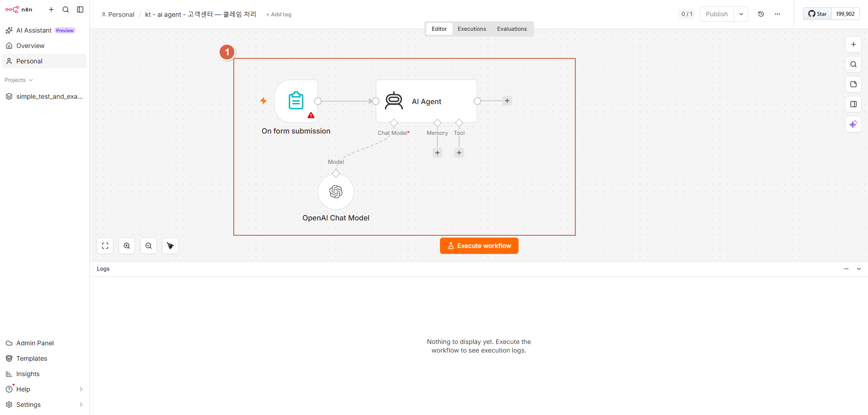
Task: Open node search with canvas magnifier icon
Action: 854,64
